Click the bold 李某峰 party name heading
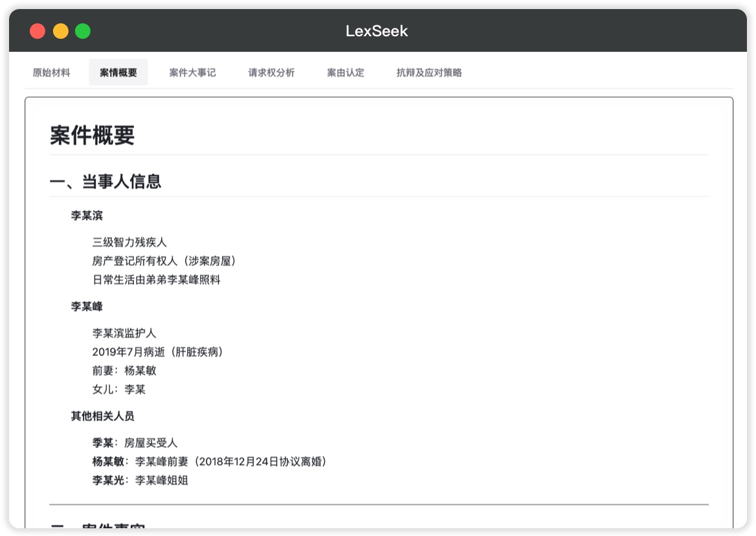This screenshot has height=536, width=756. point(87,306)
